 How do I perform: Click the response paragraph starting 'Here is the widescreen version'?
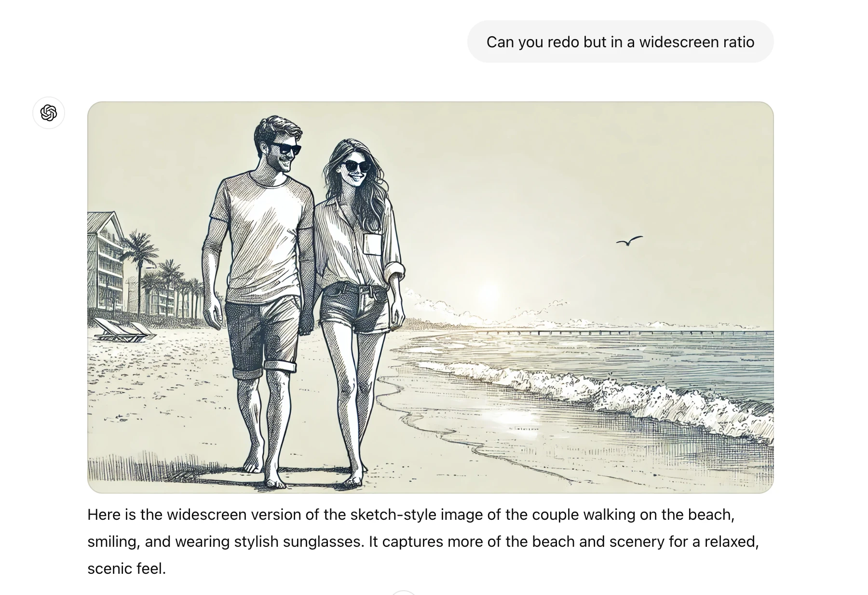(x=423, y=541)
